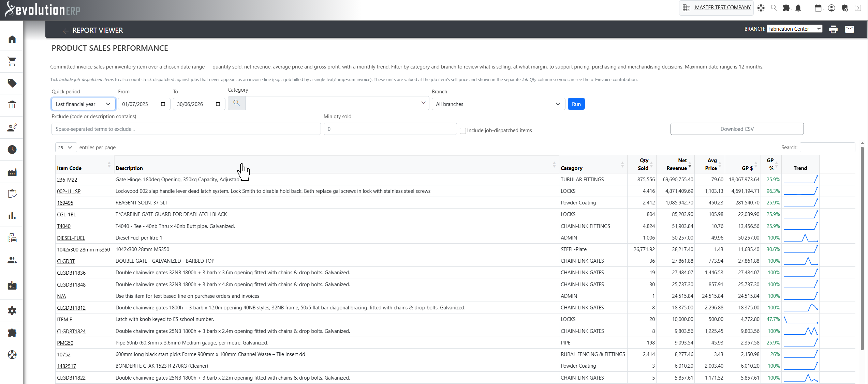Image resolution: width=868 pixels, height=384 pixels.
Task: Click the Category search magnifier button
Action: 236,103
